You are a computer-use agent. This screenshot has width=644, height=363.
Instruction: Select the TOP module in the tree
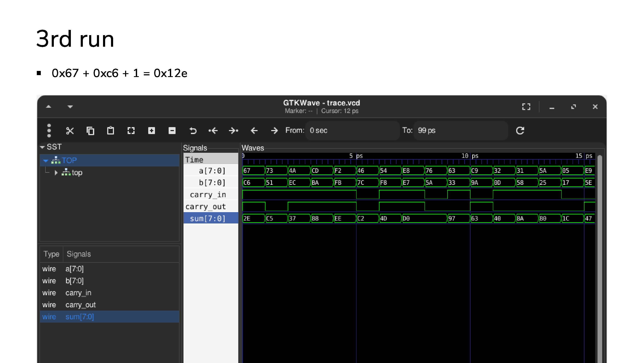click(110, 160)
